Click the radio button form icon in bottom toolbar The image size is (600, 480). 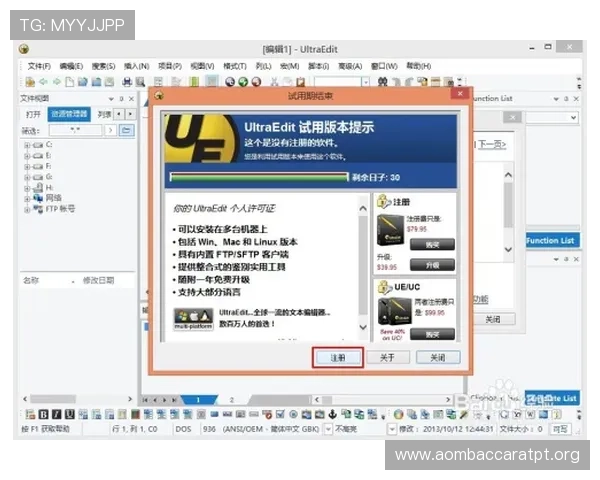pos(293,414)
